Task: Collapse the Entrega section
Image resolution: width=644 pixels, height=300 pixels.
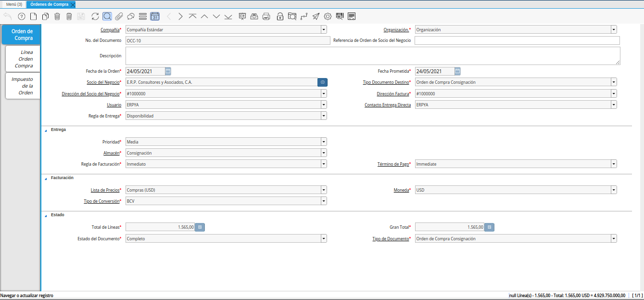Action: click(46, 130)
